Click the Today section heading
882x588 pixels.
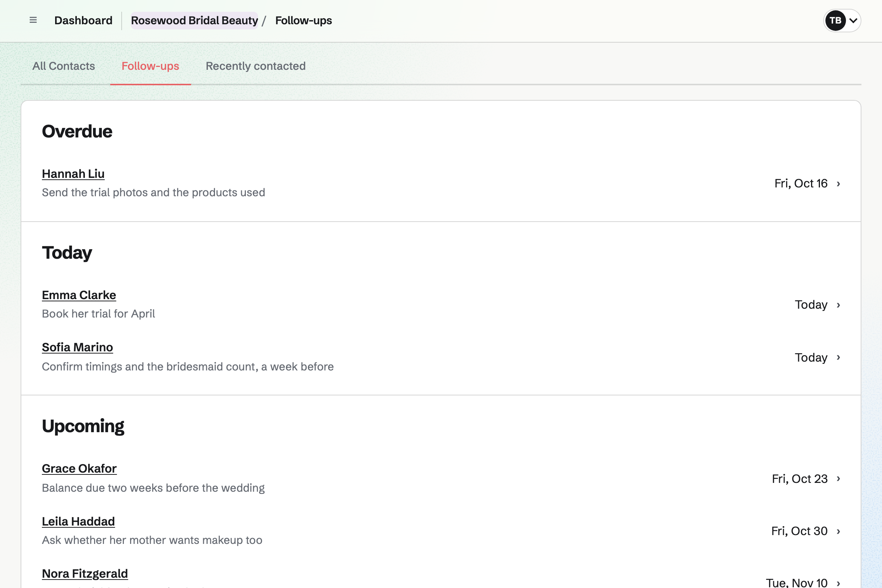67,253
